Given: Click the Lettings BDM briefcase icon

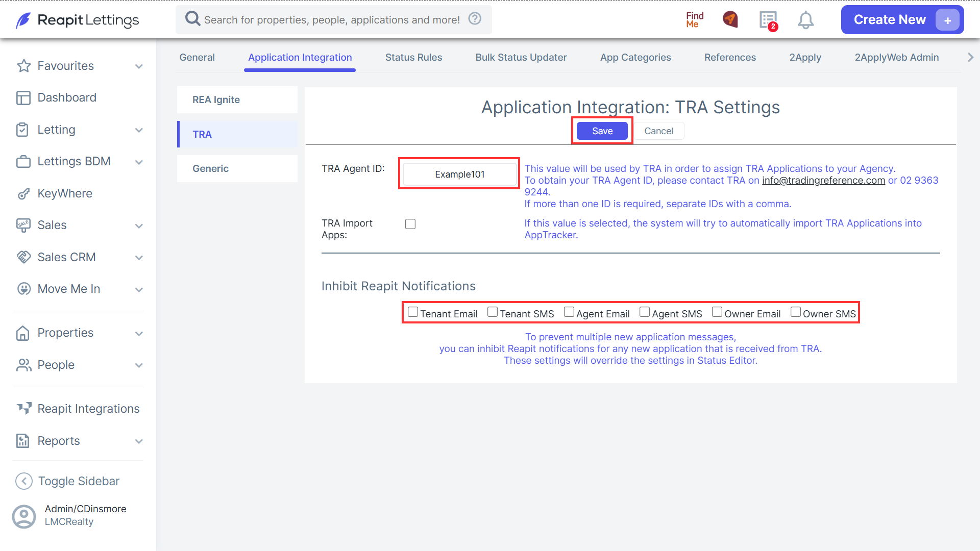Looking at the screenshot, I should pos(23,162).
